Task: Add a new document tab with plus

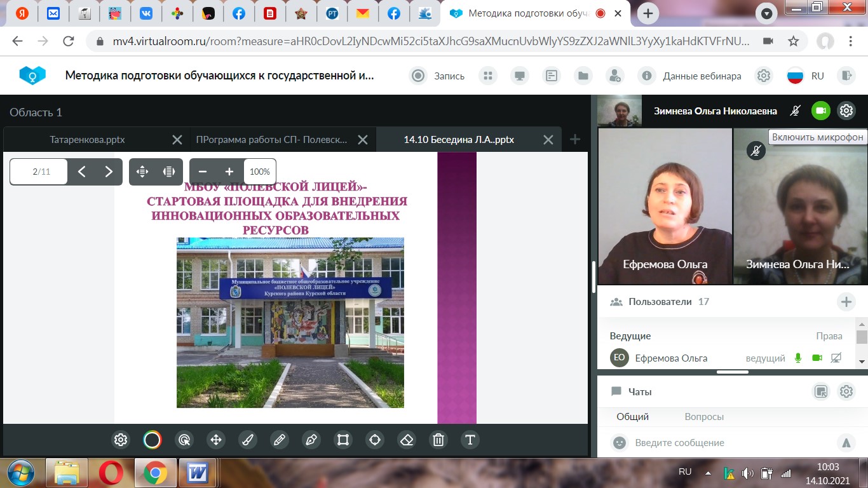Action: click(x=575, y=140)
